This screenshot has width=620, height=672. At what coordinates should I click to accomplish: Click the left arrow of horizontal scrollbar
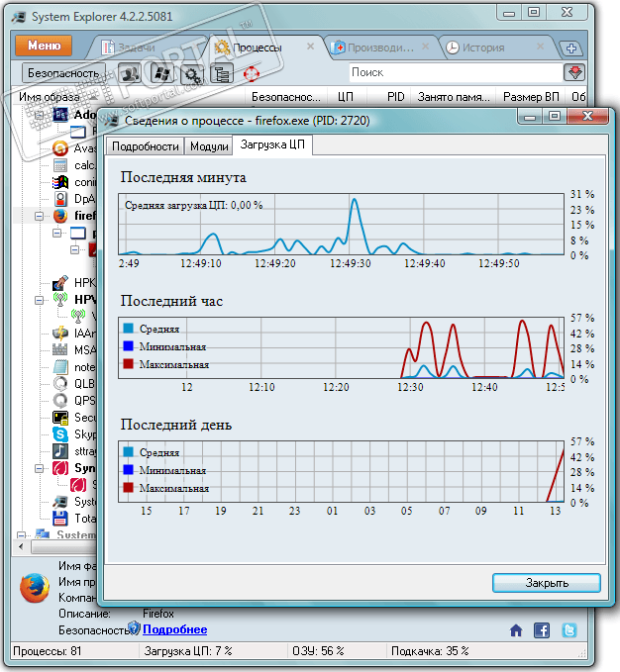click(21, 547)
